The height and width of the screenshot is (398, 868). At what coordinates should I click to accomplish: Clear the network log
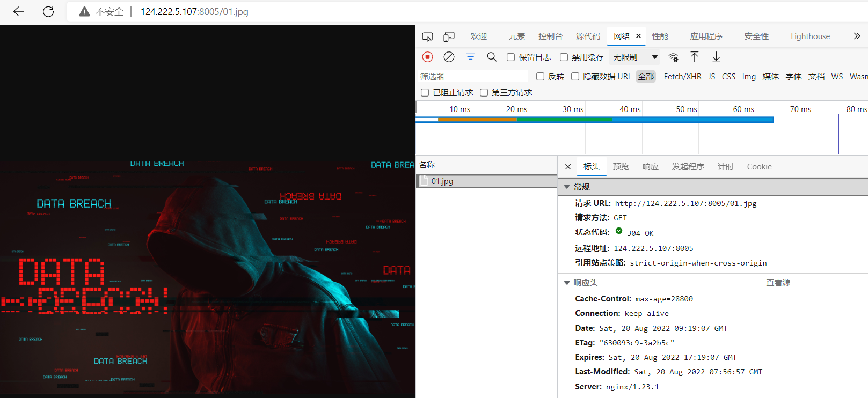449,57
